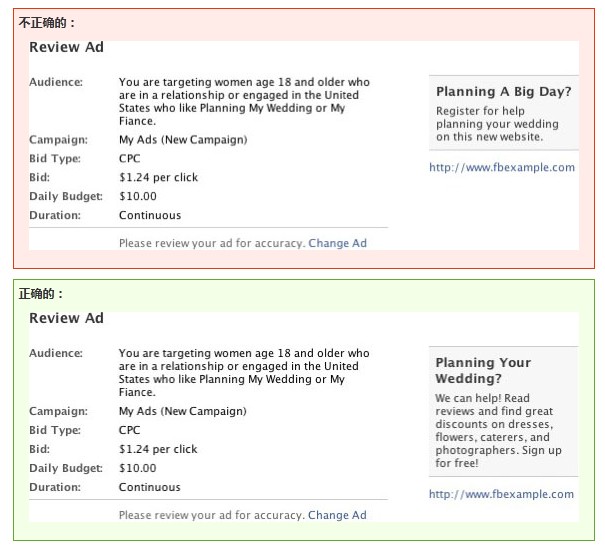605x549 pixels.
Task: Click My Ads (New Campaign) in green panel
Action: (182, 411)
